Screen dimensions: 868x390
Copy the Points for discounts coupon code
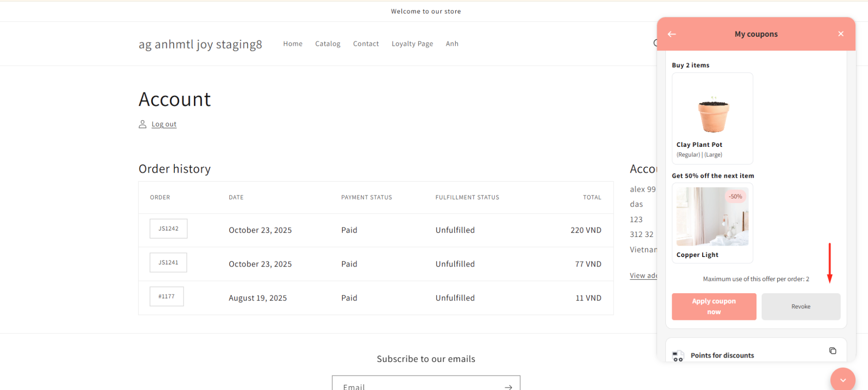pos(832,351)
